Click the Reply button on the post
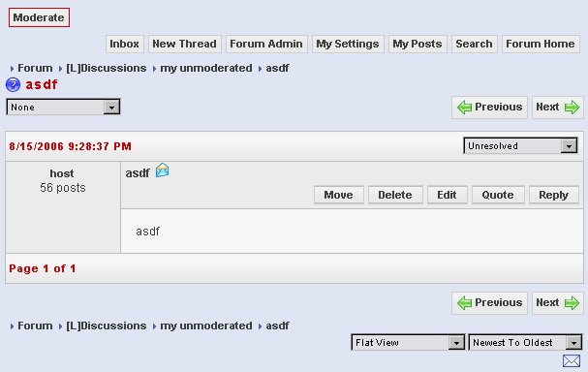 tap(553, 195)
